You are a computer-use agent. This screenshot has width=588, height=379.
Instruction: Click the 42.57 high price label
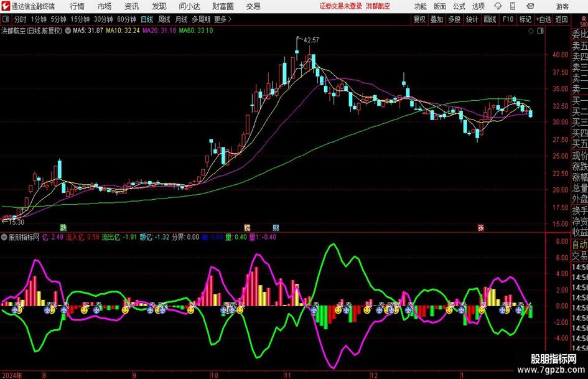pos(311,40)
